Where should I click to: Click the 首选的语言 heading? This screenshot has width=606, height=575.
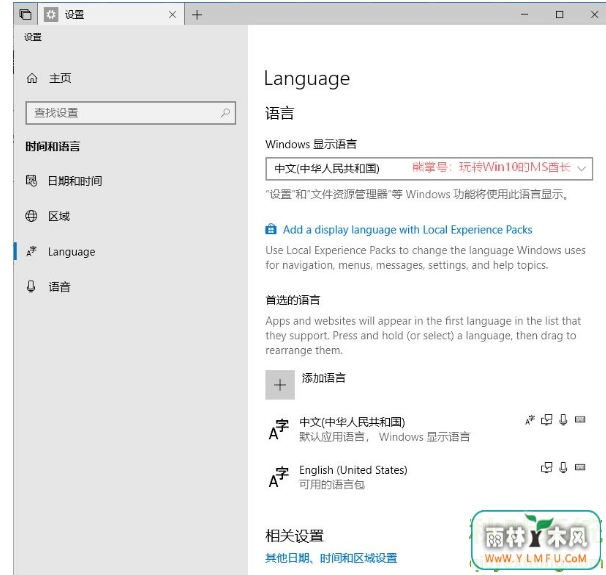coord(293,300)
